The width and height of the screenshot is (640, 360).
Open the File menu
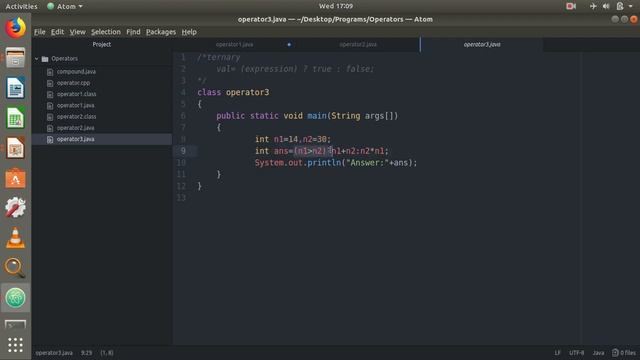(x=40, y=32)
